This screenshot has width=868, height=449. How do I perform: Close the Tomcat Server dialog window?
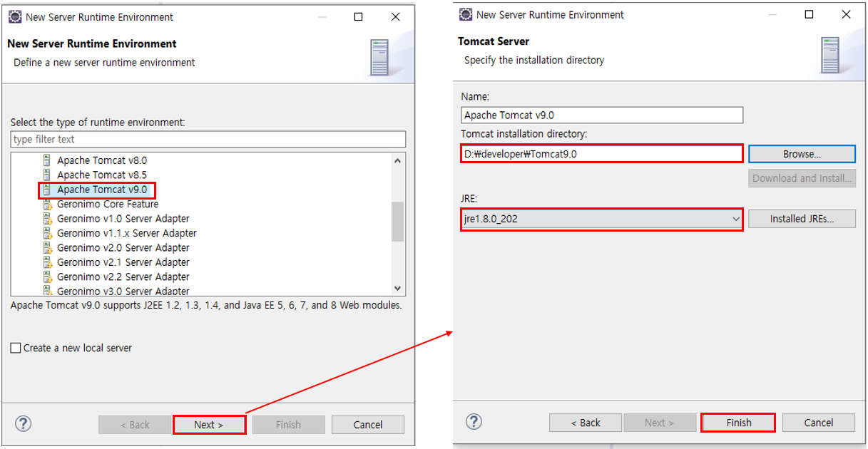(x=846, y=14)
